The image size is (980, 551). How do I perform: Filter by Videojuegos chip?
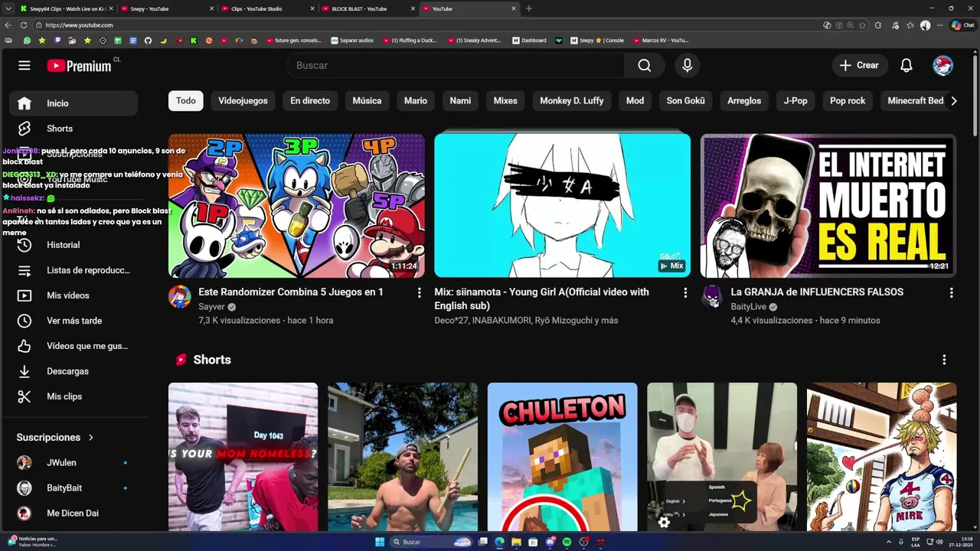coord(243,101)
